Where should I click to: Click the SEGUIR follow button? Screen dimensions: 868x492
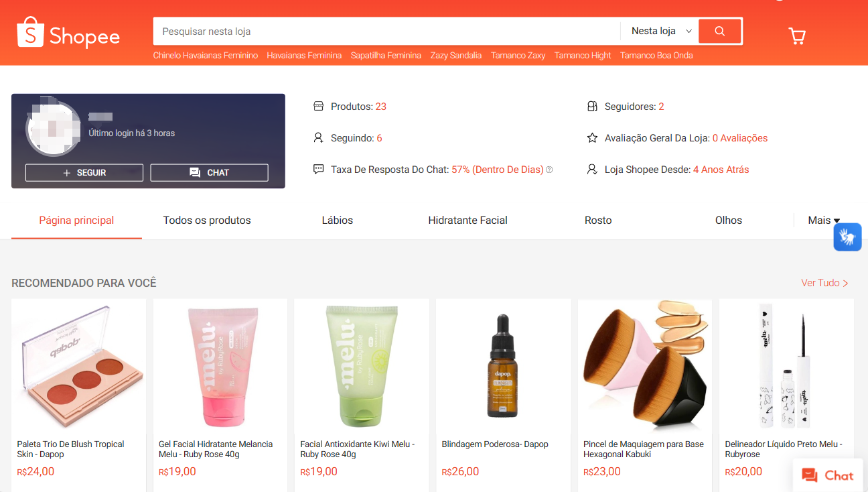pos(84,172)
